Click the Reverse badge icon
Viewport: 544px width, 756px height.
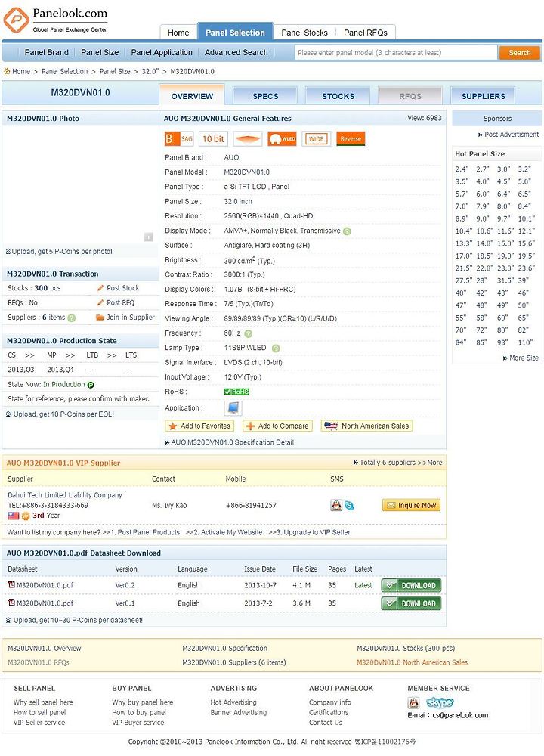[x=351, y=139]
